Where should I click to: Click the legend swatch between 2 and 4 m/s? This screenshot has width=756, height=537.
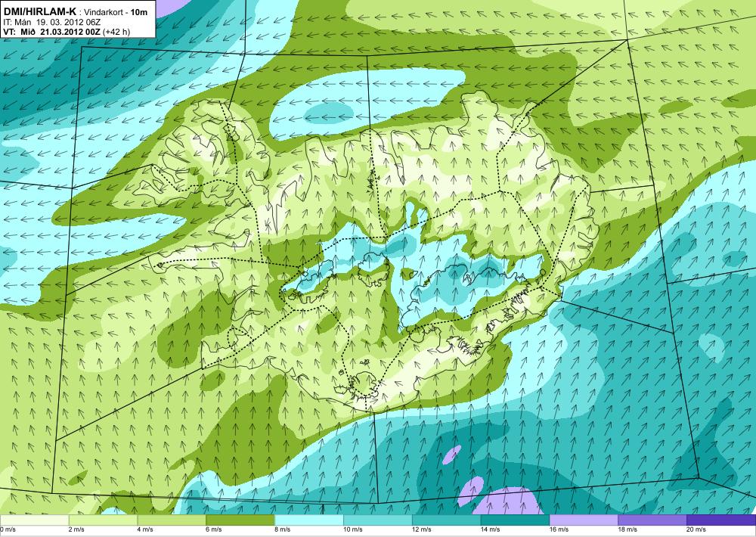click(103, 520)
